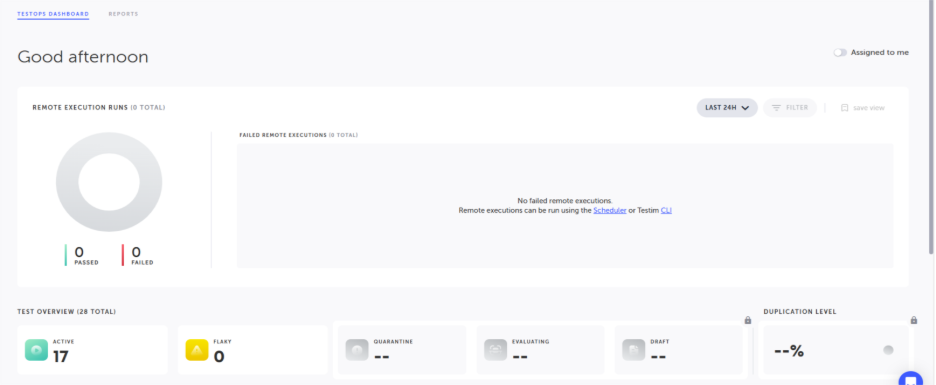936x385 pixels.
Task: Open the Last 24H time range dropdown
Action: (727, 108)
